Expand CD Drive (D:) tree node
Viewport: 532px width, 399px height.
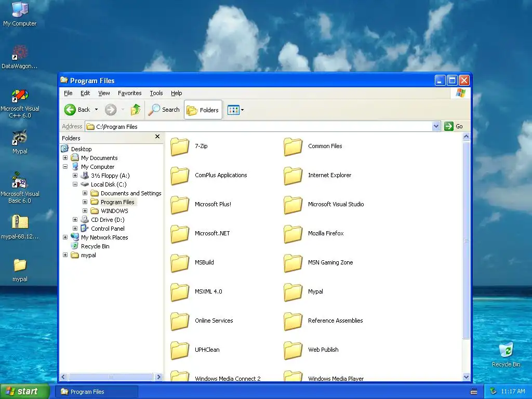[75, 220]
